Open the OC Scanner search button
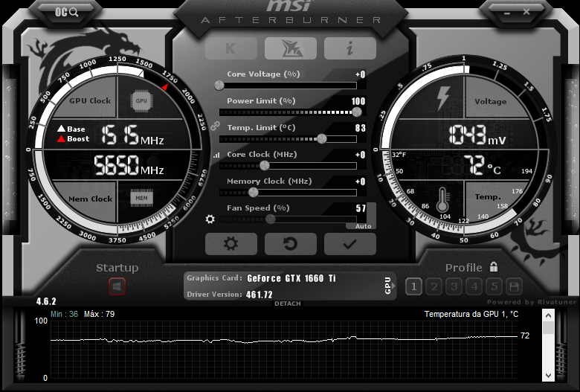The image size is (580, 392). (67, 12)
